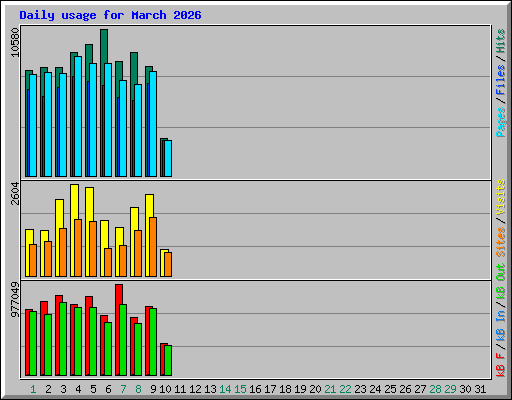
Task: Click the day 14 axis label
Action: coord(225,389)
